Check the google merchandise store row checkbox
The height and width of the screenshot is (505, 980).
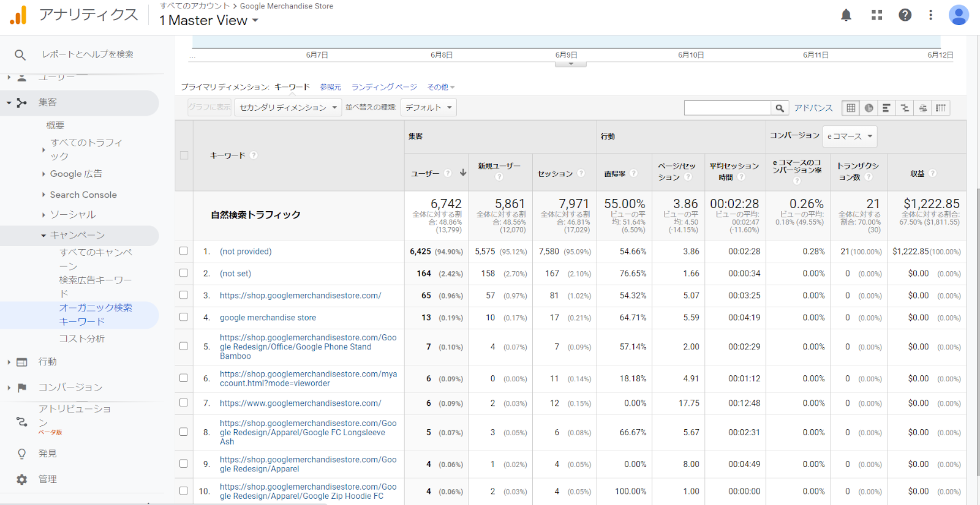[184, 317]
